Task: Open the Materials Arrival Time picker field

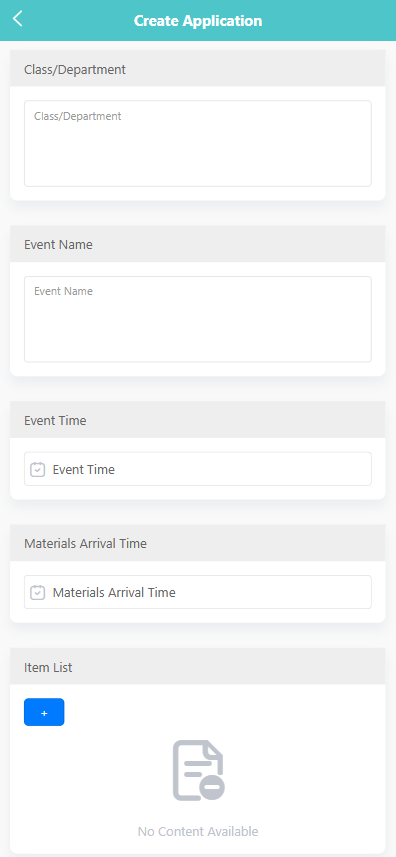Action: [198, 592]
